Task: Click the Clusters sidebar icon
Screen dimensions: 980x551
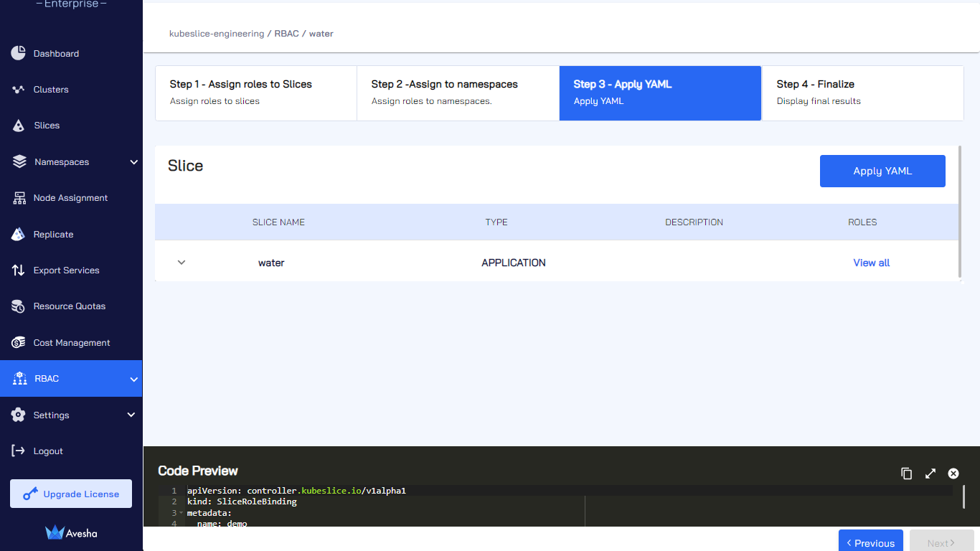Action: click(19, 90)
